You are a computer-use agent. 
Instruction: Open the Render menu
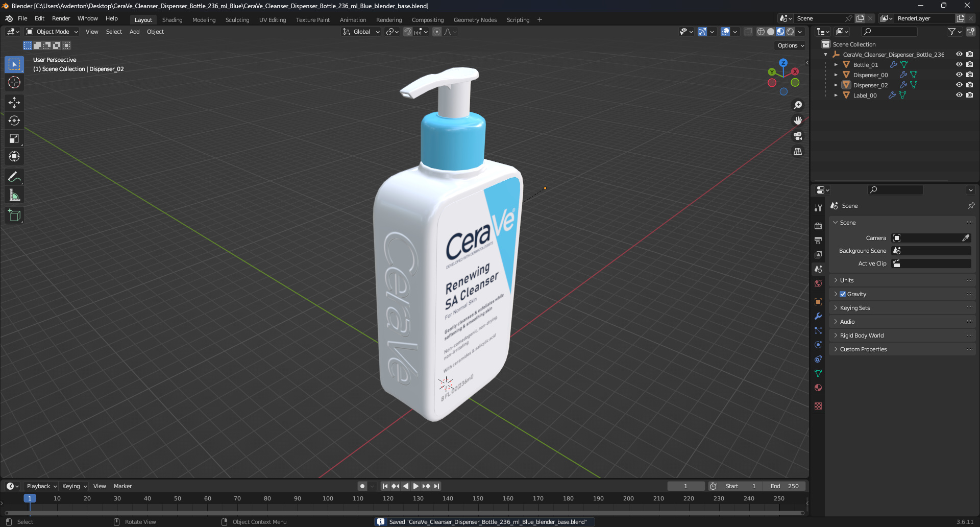(x=61, y=18)
